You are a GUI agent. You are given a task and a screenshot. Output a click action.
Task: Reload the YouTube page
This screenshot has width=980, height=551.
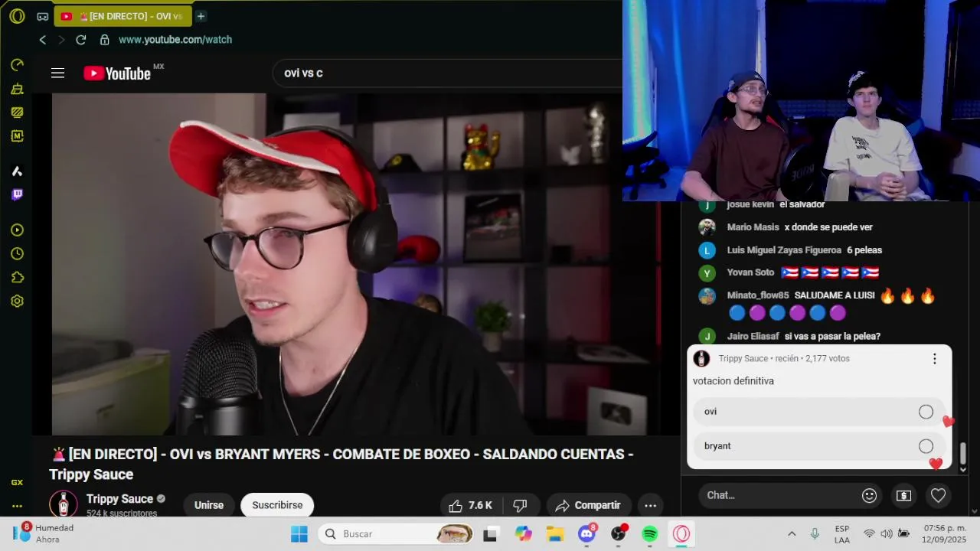[x=81, y=40]
